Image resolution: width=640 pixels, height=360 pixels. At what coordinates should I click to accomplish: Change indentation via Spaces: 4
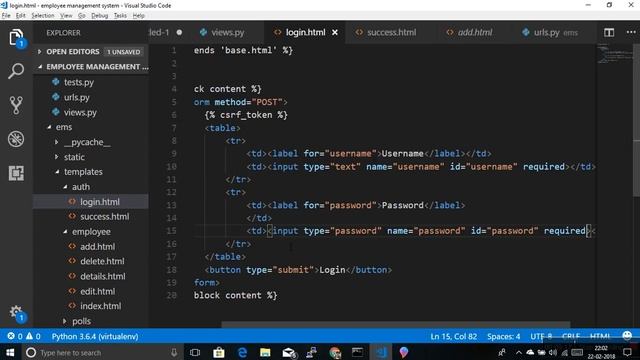504,336
